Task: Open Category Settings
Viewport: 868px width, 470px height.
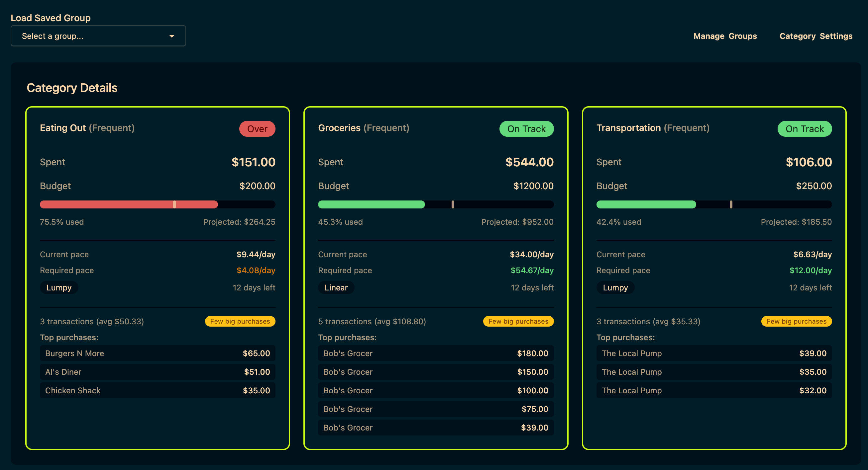Action: tap(816, 36)
